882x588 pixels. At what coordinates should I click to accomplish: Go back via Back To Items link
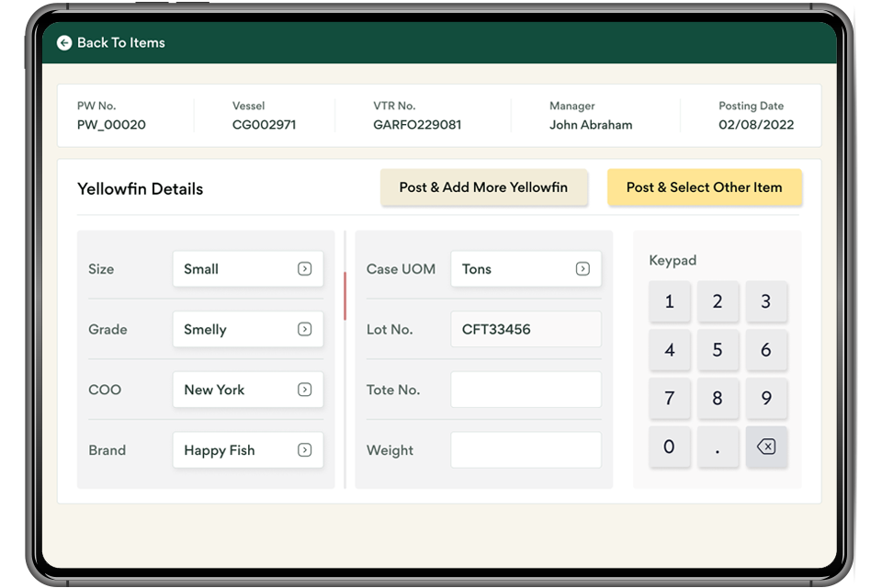point(120,43)
